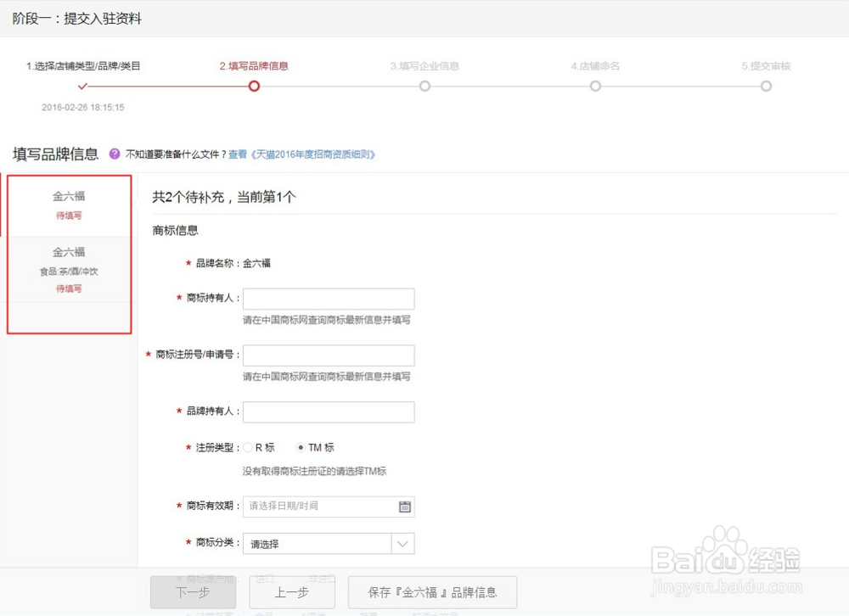This screenshot has width=849, height=616.
Task: Select first 金六福 brand entry in sidebar
Action: pyautogui.click(x=69, y=205)
